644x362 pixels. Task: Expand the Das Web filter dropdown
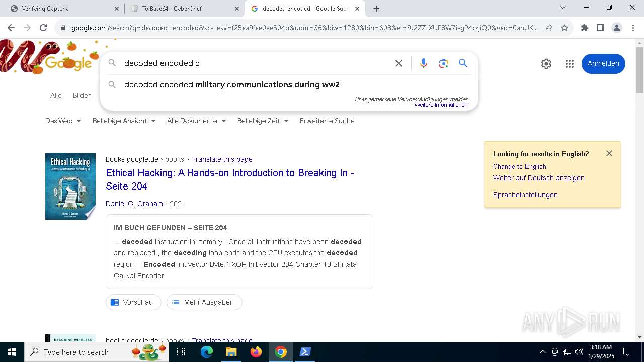(x=63, y=121)
